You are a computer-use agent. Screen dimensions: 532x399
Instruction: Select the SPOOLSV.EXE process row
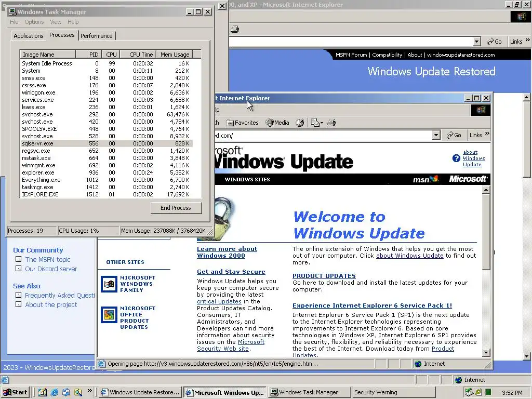coord(107,129)
